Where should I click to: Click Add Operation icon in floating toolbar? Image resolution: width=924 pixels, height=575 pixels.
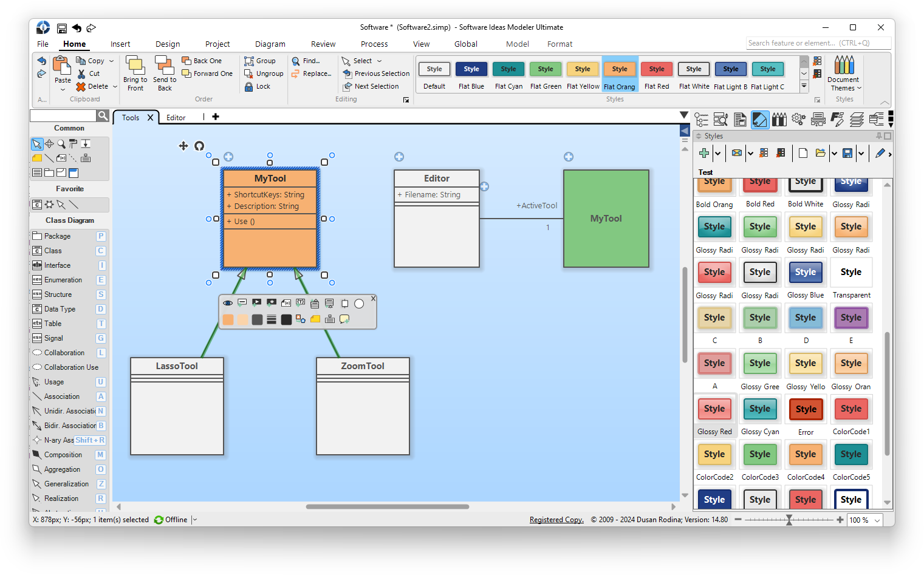pyautogui.click(x=256, y=302)
